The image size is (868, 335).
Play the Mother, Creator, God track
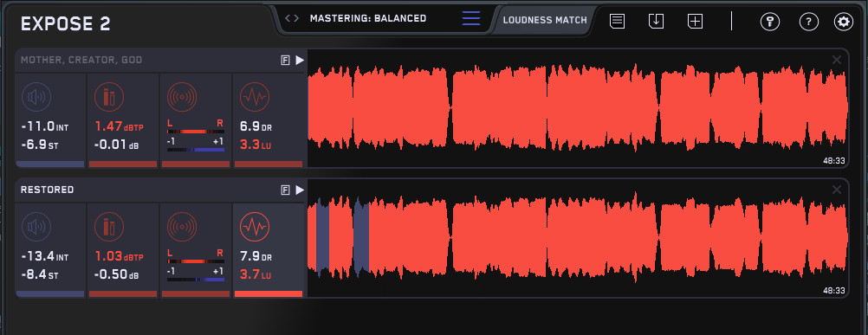coord(300,61)
